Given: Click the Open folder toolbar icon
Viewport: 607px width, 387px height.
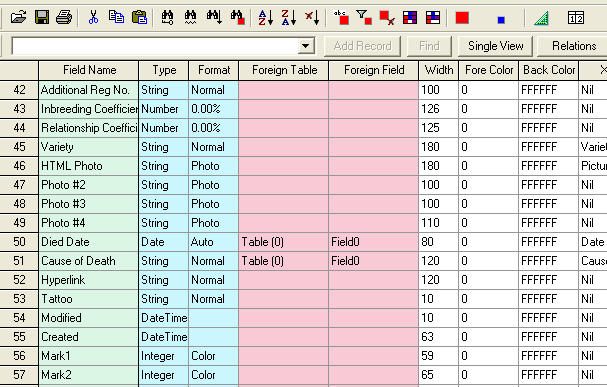Looking at the screenshot, I should tap(18, 17).
